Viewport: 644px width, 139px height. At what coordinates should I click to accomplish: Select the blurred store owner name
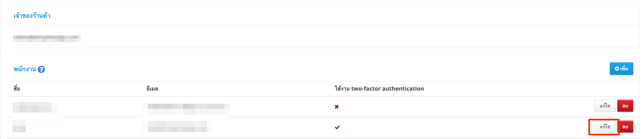tap(47, 38)
